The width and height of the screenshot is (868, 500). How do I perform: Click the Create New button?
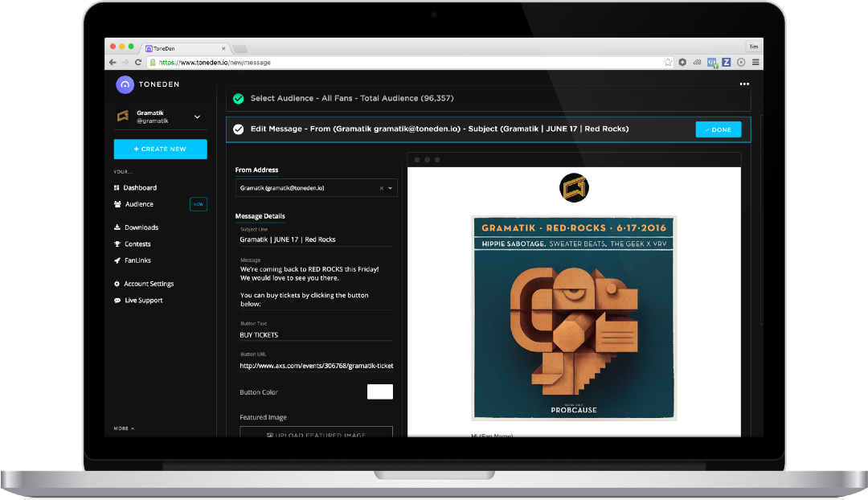[x=161, y=149]
